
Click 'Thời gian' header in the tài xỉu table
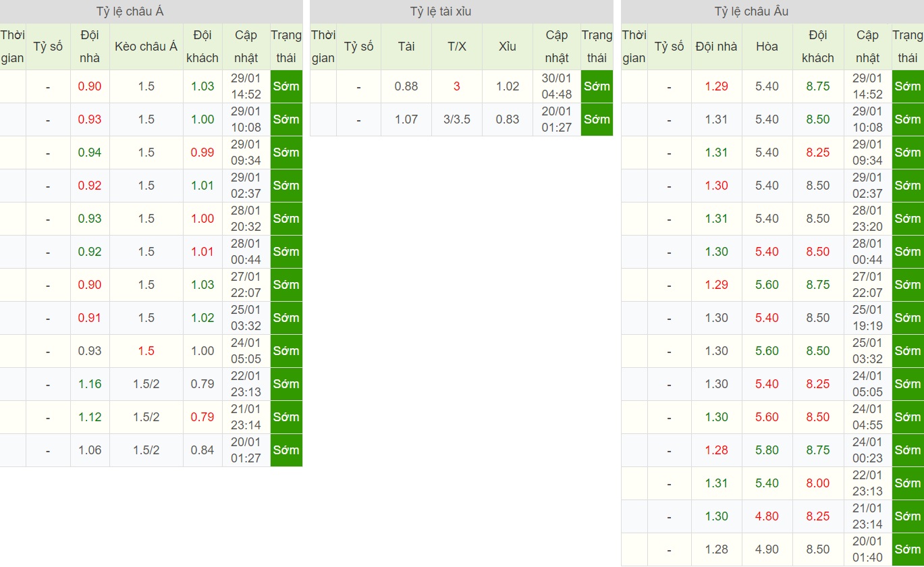coord(323,47)
